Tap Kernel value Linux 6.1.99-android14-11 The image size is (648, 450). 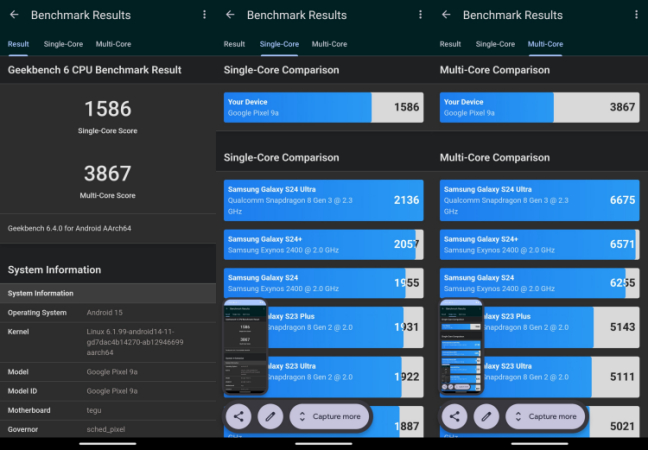click(x=135, y=342)
